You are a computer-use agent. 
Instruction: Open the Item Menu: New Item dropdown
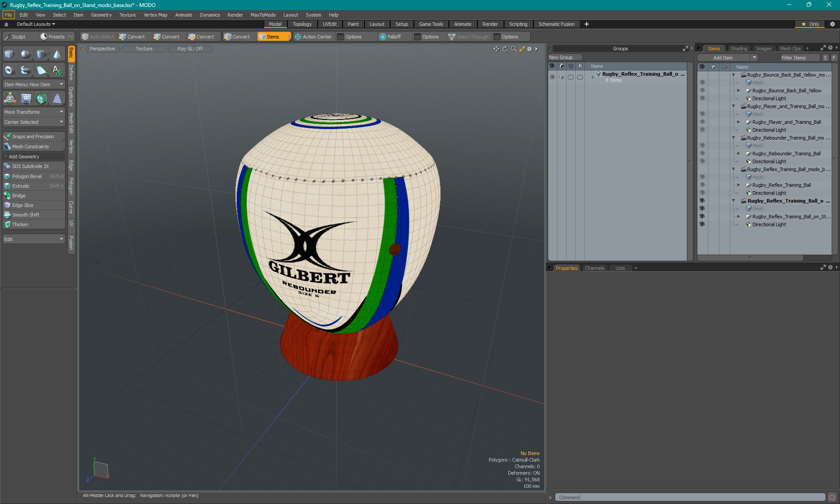34,84
